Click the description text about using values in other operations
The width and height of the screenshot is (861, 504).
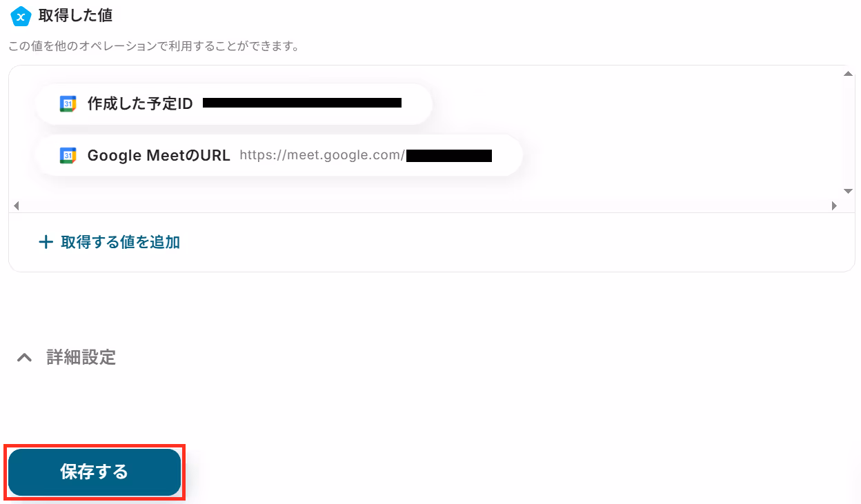154,47
